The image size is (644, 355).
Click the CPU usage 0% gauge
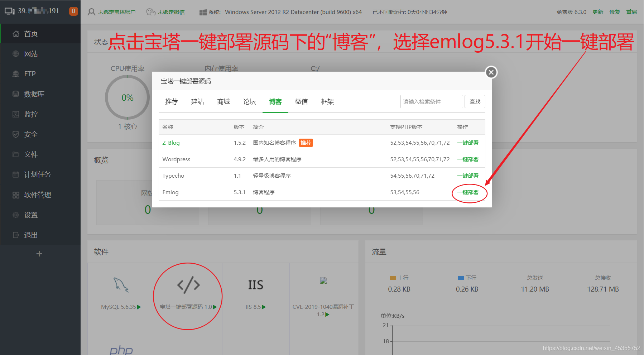128,97
